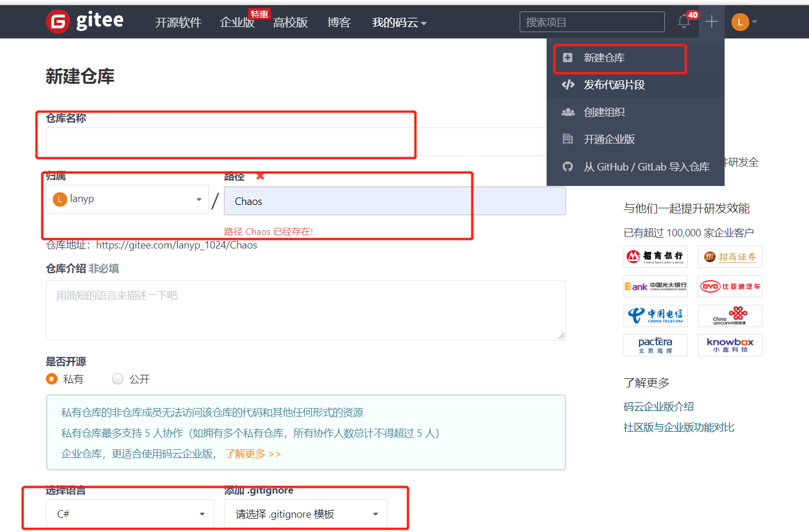Click the Gitee logo
This screenshot has height=532, width=809.
[84, 21]
